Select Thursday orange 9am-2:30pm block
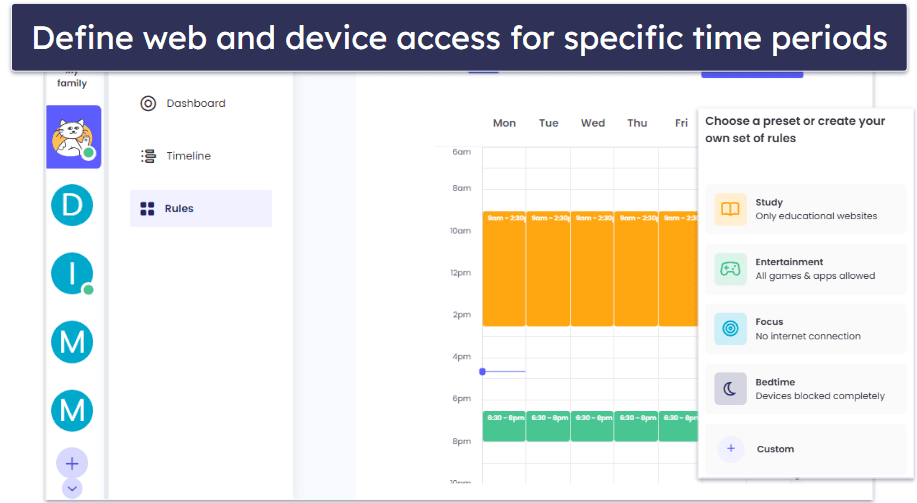The height and width of the screenshot is (503, 917). [636, 268]
